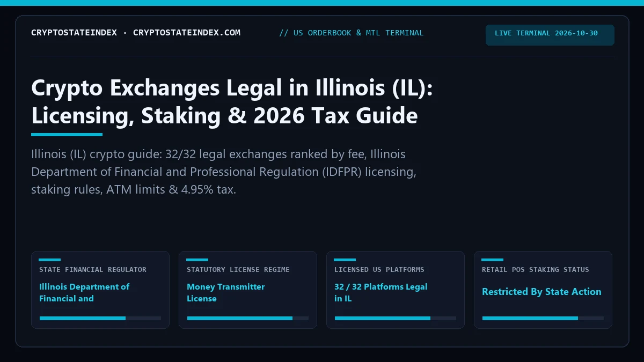Click the LIVE TERMINAL 2026-10-30 badge
The height and width of the screenshot is (362, 644).
pyautogui.click(x=550, y=35)
